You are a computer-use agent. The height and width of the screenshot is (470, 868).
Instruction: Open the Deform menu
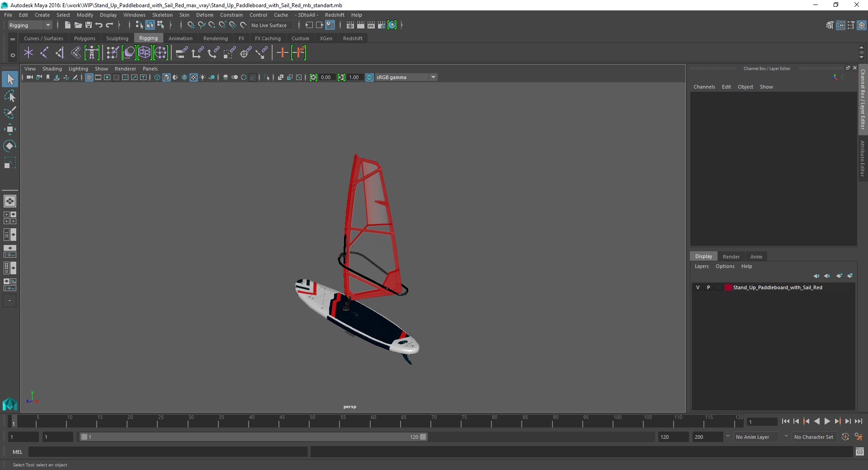tap(204, 15)
